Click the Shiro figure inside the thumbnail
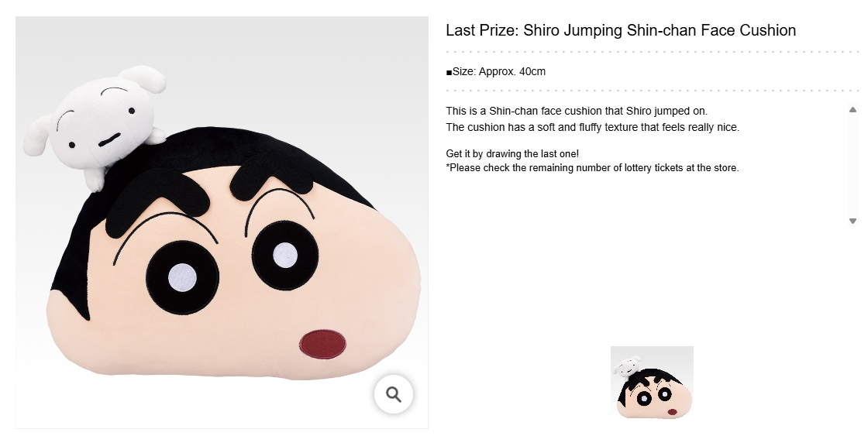Image resolution: width=868 pixels, height=443 pixels. tap(629, 365)
